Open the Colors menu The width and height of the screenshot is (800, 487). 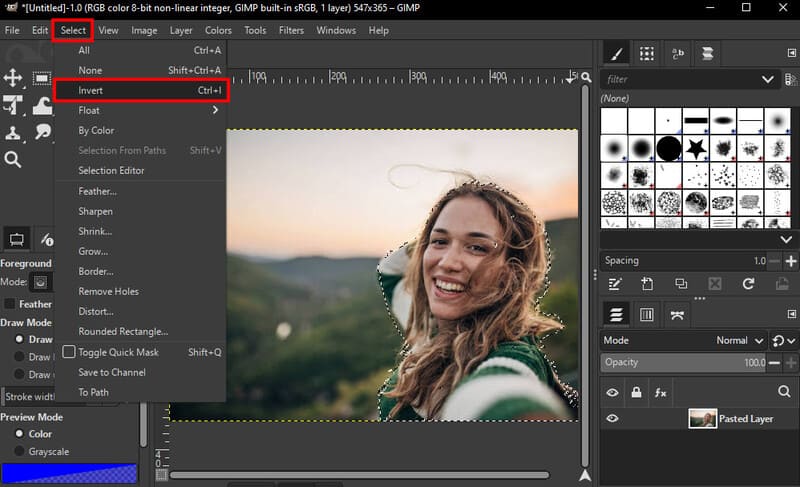click(218, 31)
